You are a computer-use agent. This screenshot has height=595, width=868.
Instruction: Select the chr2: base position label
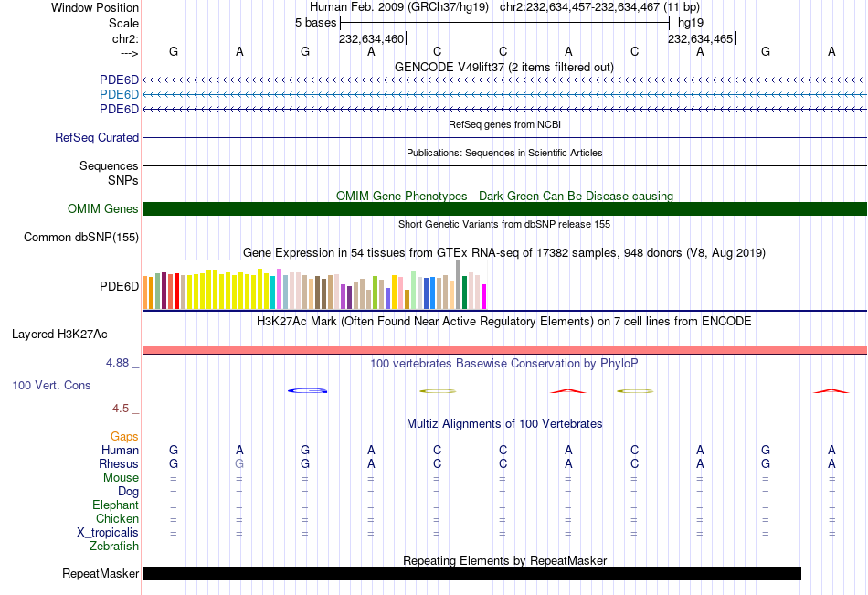[125, 38]
